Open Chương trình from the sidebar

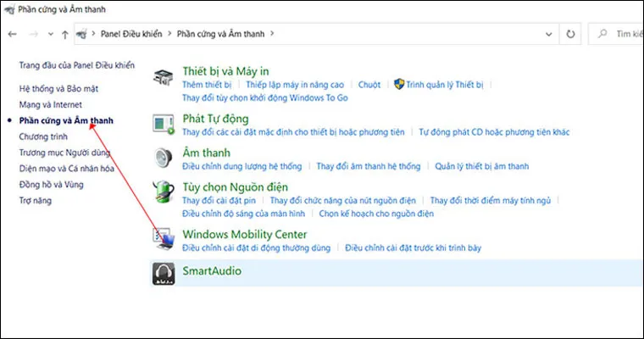coord(42,136)
